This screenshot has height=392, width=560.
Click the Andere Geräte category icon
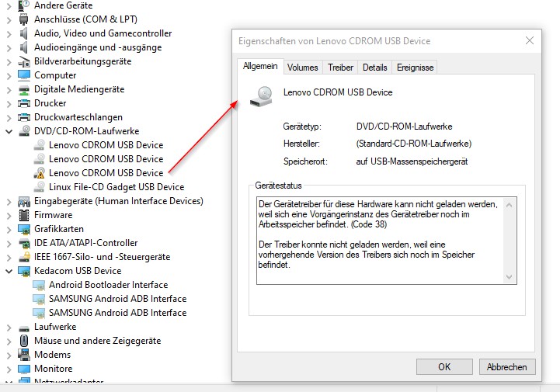pos(24,5)
